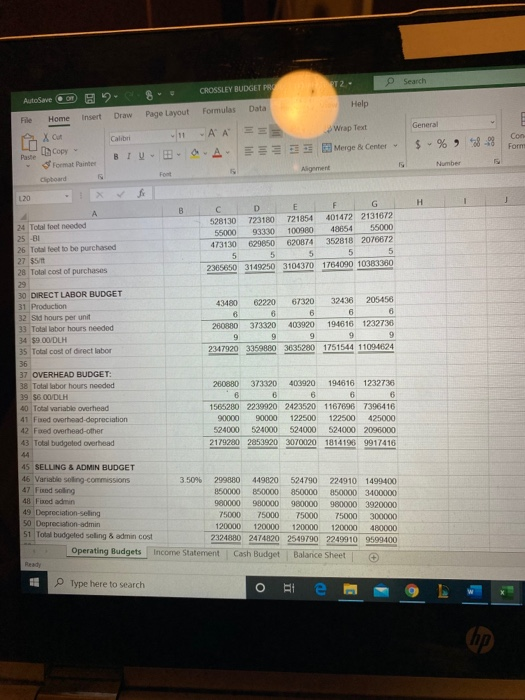Open the Income Statement sheet tab
The height and width of the screenshot is (700, 525).
pyautogui.click(x=186, y=553)
